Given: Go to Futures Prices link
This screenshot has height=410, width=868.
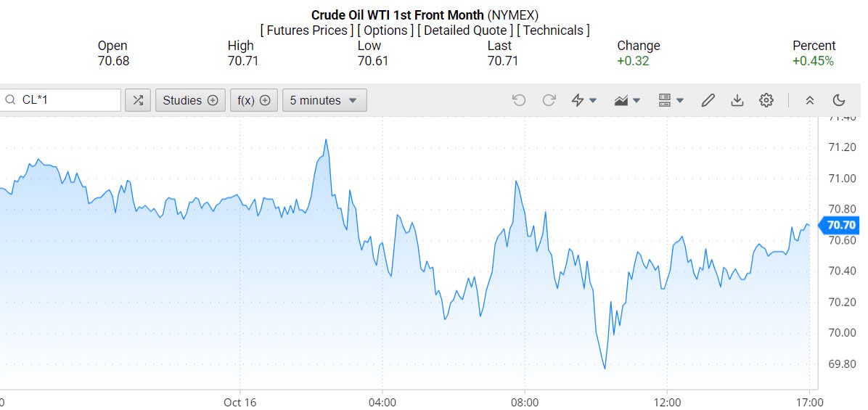Looking at the screenshot, I should tap(307, 30).
